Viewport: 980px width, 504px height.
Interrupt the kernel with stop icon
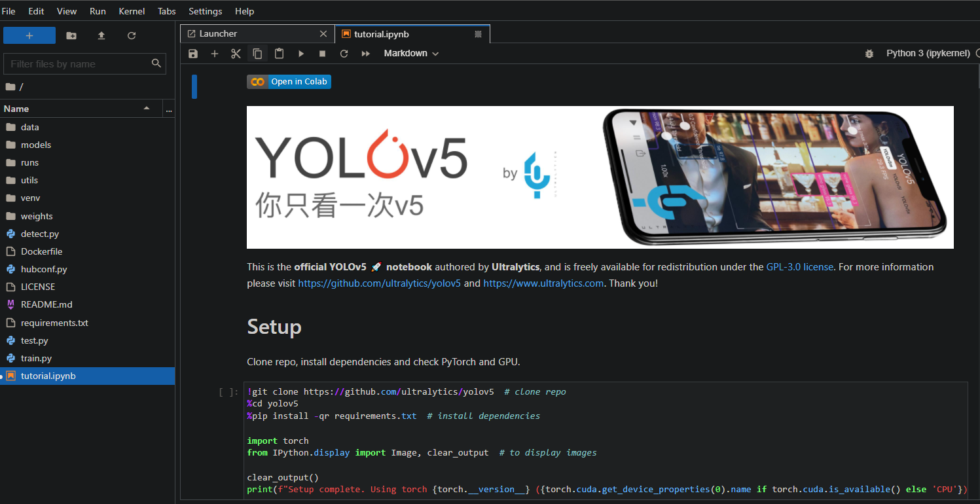click(322, 54)
